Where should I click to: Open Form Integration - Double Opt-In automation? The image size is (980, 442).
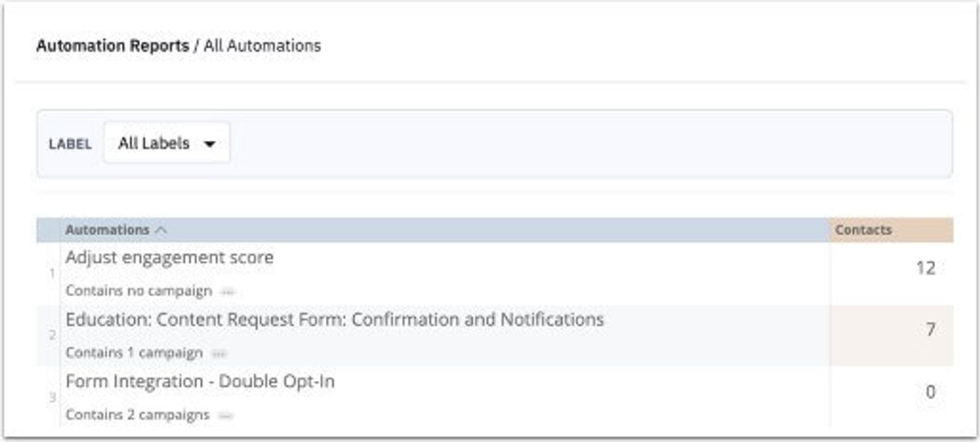(x=200, y=381)
